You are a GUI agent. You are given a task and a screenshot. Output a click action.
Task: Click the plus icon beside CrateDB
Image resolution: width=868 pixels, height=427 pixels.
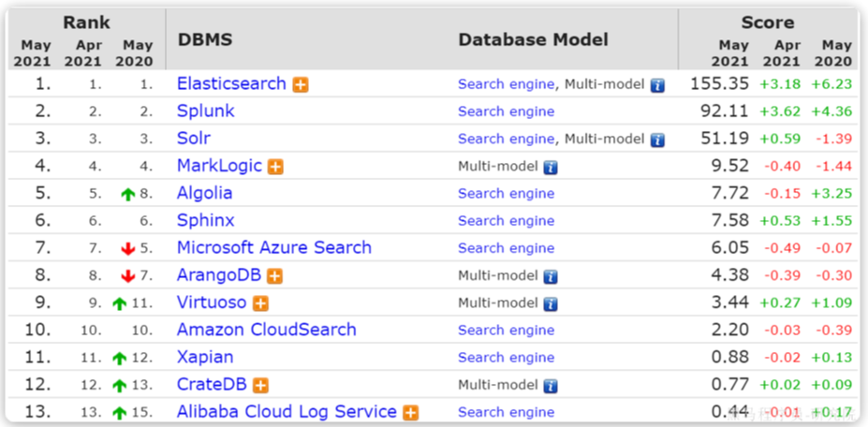(260, 385)
